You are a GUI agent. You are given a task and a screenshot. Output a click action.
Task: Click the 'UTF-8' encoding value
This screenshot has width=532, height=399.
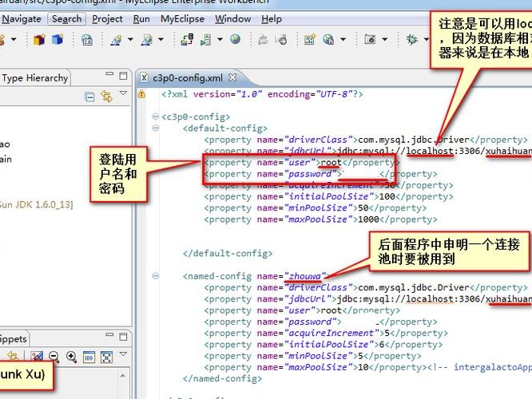click(334, 94)
